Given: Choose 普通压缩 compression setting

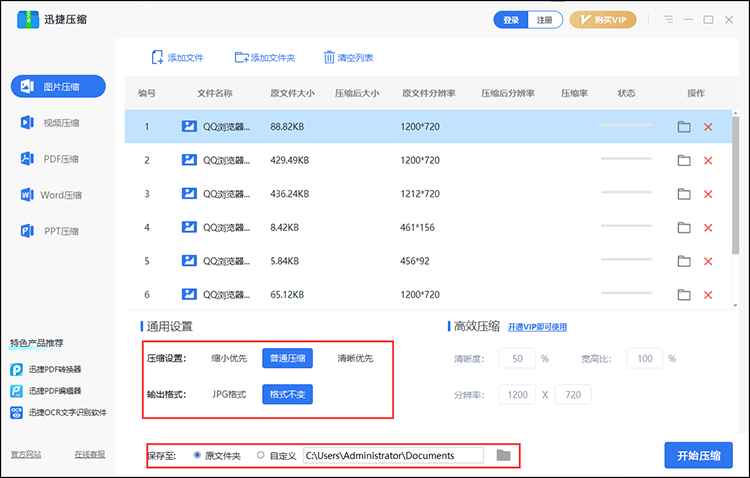Looking at the screenshot, I should point(287,358).
